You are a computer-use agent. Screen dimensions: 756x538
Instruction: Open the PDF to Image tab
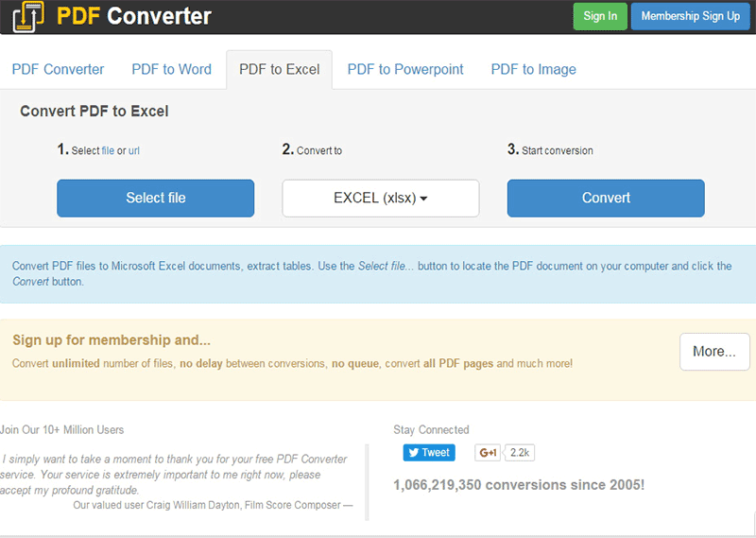(533, 69)
